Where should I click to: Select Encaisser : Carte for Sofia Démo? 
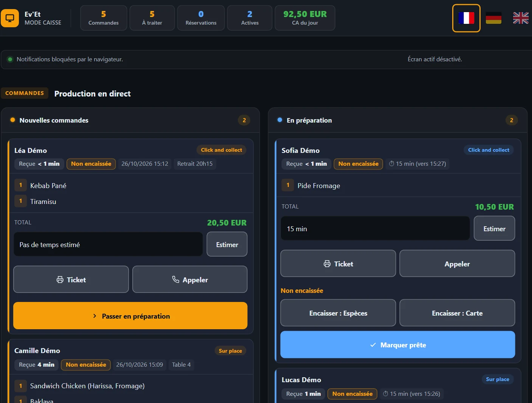point(457,313)
